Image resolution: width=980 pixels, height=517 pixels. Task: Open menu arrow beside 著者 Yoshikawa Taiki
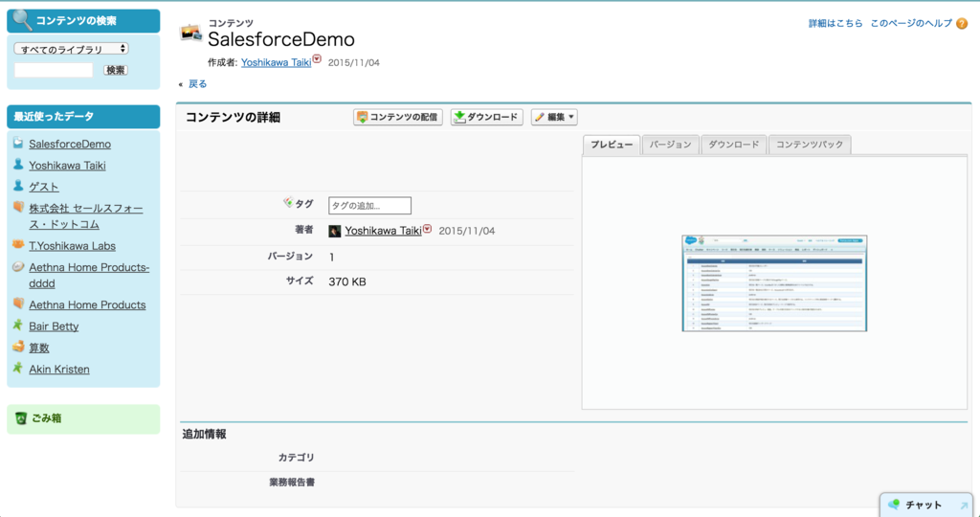pos(428,230)
